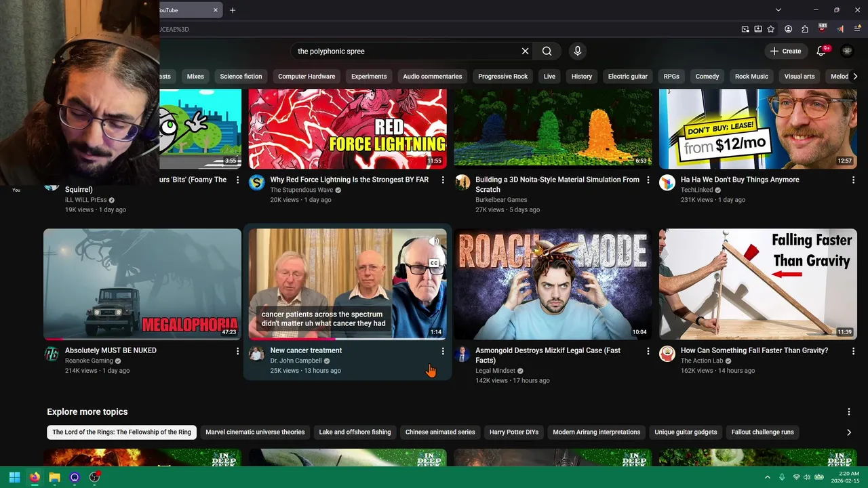Click the Firefox taskbar icon

[35, 477]
